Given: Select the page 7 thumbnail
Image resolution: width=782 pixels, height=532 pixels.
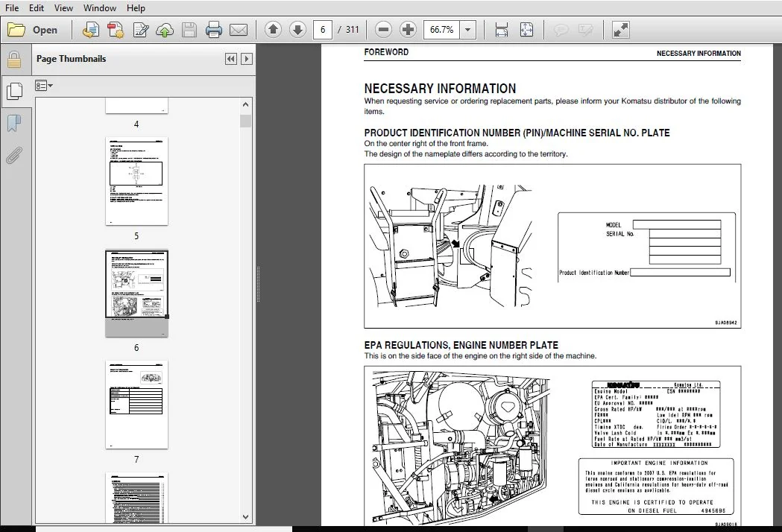Looking at the screenshot, I should (x=136, y=405).
